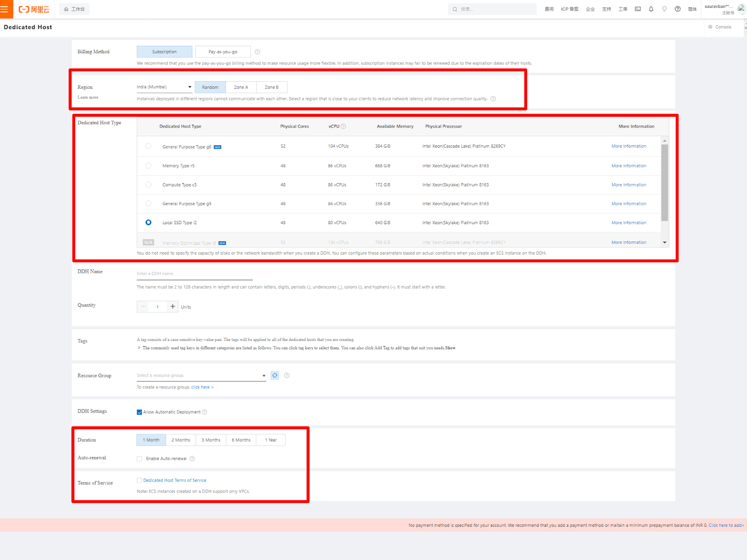
Task: Open the Alibaba Cloud home logo
Action: [33, 9]
